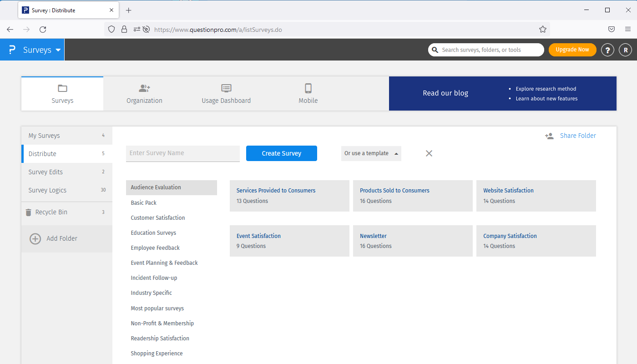Viewport: 637px width, 364px height.
Task: Click the Share Folder person icon
Action: click(x=549, y=136)
